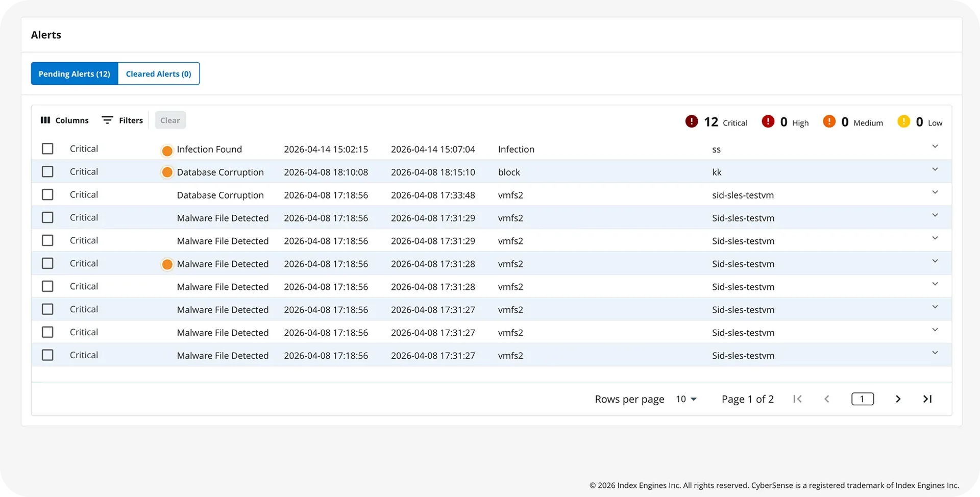Click the 'ss' host cell

pyautogui.click(x=717, y=150)
